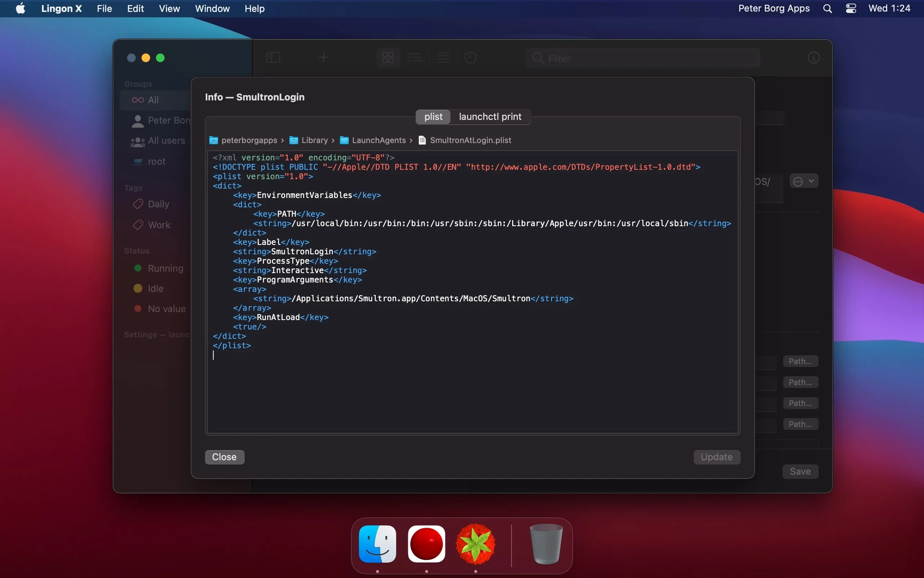Toggle the sidebar toolbar icon
This screenshot has height=578, width=924.
[273, 58]
